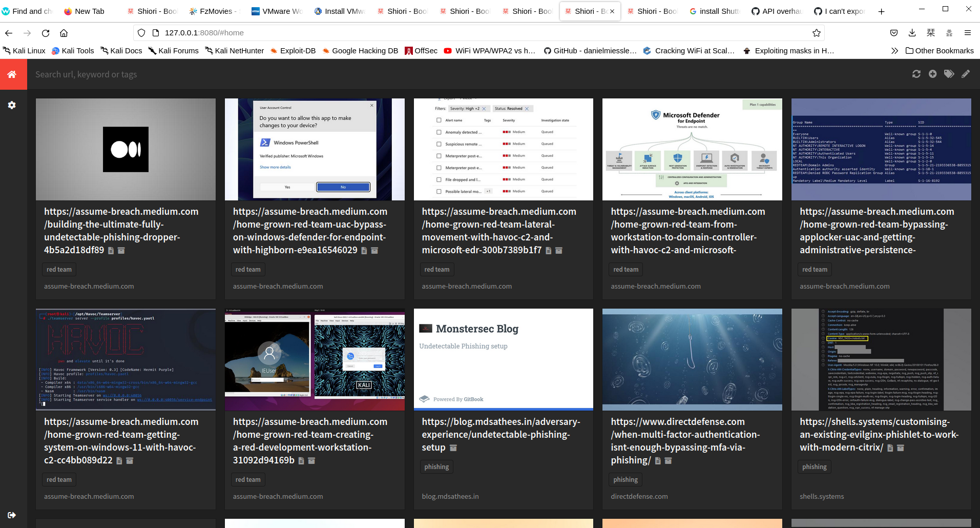Image resolution: width=980 pixels, height=528 pixels.
Task: Open Shiori settings from the sidebar gear
Action: click(12, 105)
